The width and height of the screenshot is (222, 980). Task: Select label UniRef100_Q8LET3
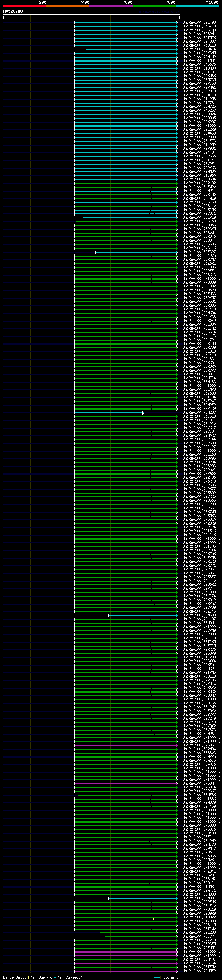coord(199,141)
